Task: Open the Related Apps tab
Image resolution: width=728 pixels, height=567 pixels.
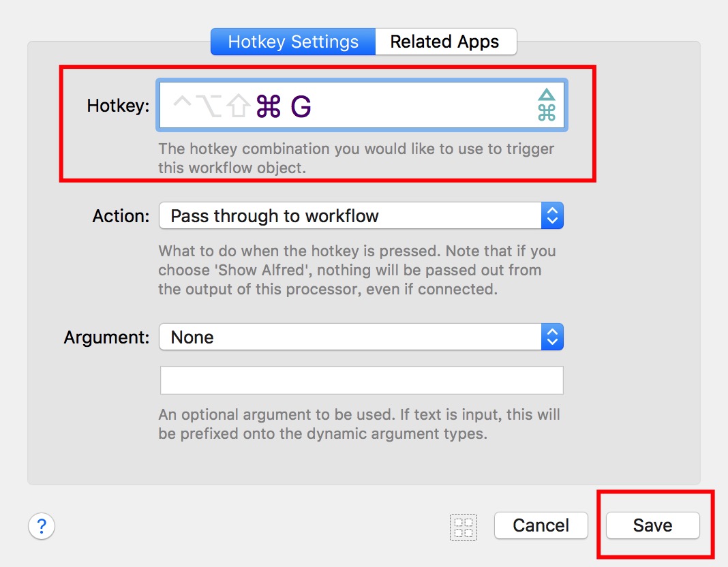Action: point(444,42)
